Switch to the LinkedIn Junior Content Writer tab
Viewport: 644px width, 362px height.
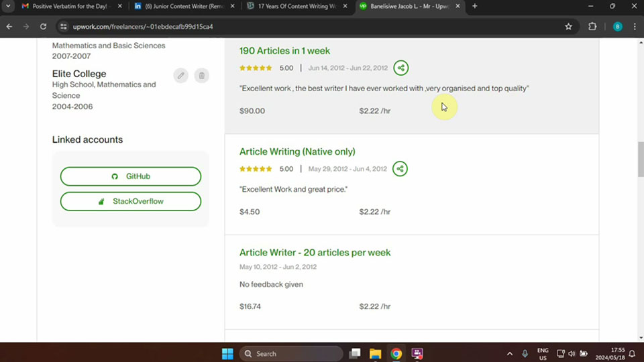182,6
